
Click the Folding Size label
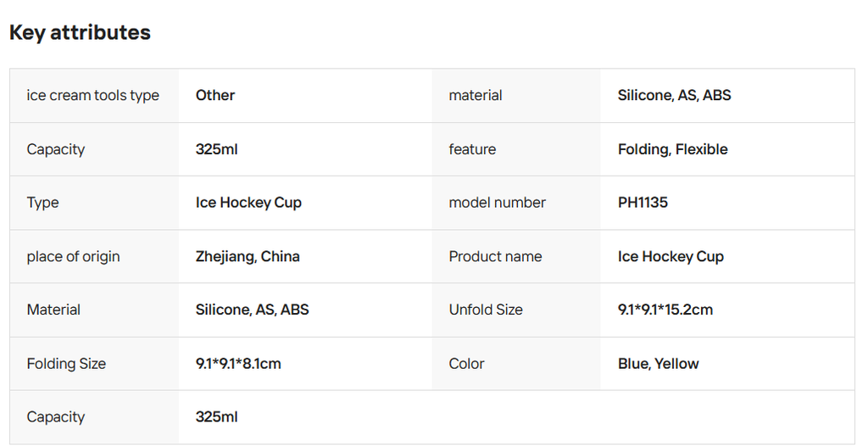[x=66, y=364]
